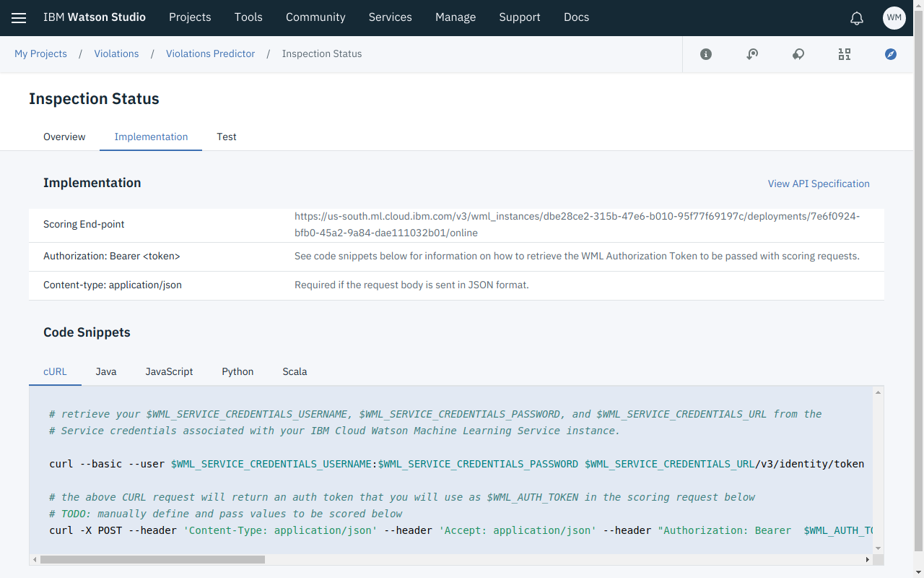Viewport: 924px width, 578px height.
Task: Open the Docs menu
Action: pyautogui.click(x=577, y=17)
